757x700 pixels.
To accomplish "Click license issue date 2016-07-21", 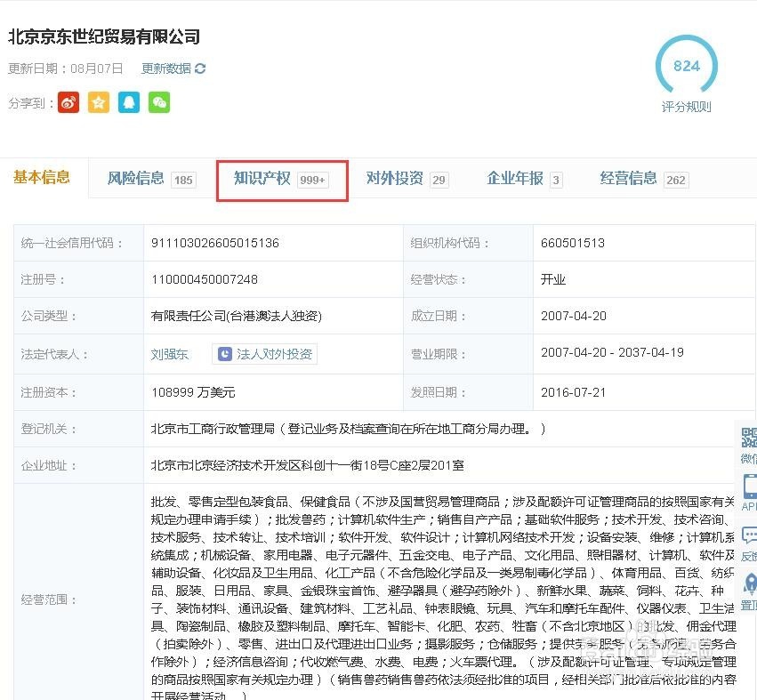I will pyautogui.click(x=573, y=392).
